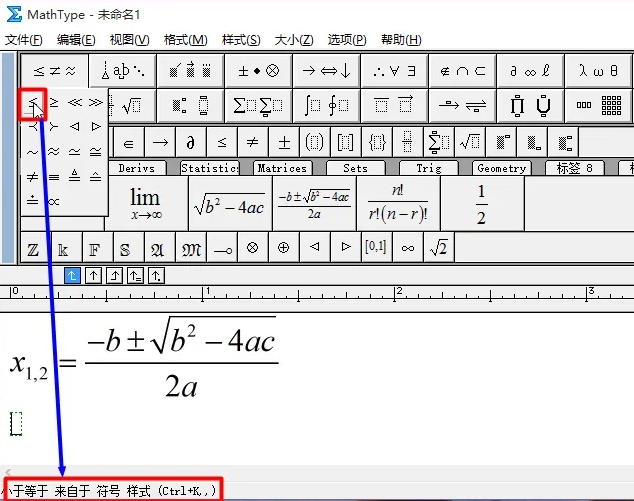Insert fraction template from small bar
The width and height of the screenshot is (634, 501).
click(x=408, y=142)
